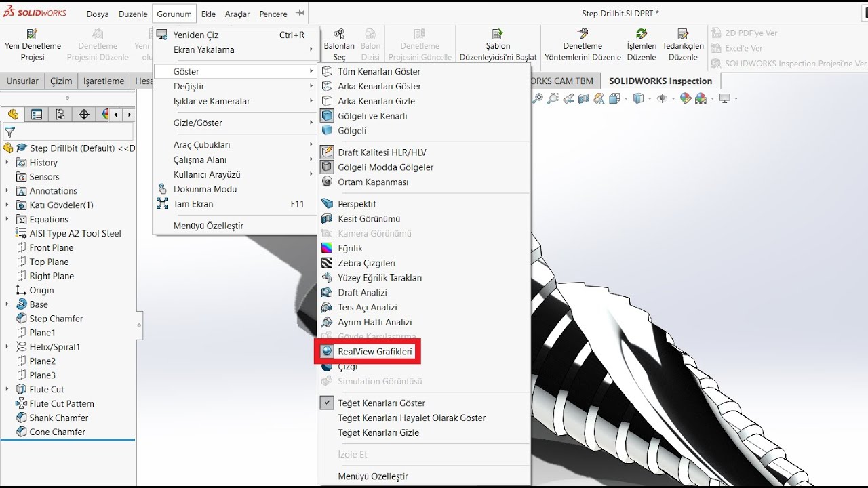The height and width of the screenshot is (488, 868).
Task: Open DimXpertManager crosshair tab
Action: pyautogui.click(x=84, y=115)
